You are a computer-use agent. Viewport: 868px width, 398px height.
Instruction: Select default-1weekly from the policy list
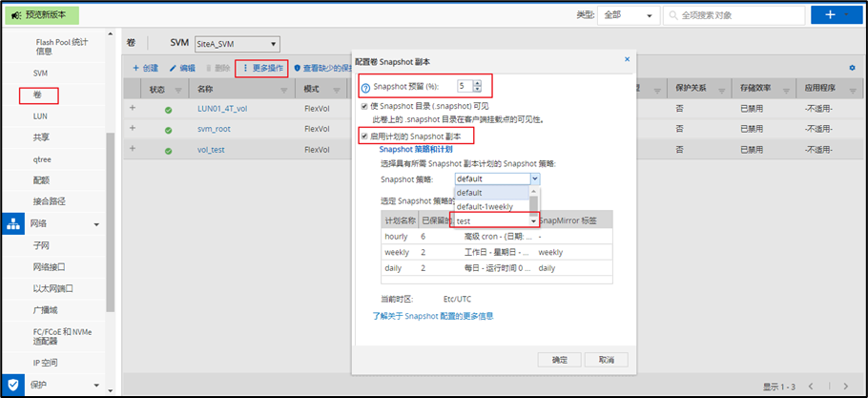click(485, 206)
